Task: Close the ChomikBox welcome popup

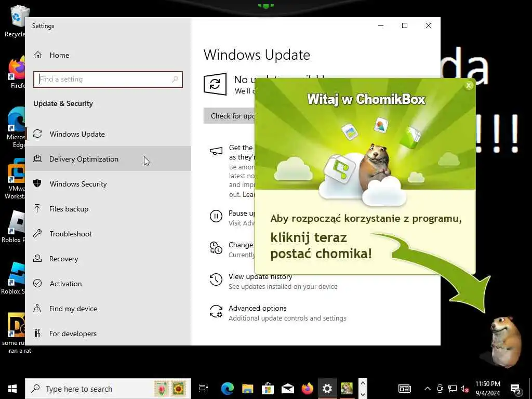Action: (x=469, y=86)
